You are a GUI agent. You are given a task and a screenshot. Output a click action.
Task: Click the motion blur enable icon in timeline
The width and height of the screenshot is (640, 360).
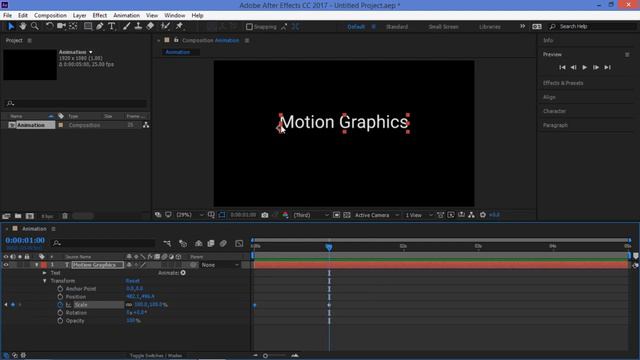[223, 243]
